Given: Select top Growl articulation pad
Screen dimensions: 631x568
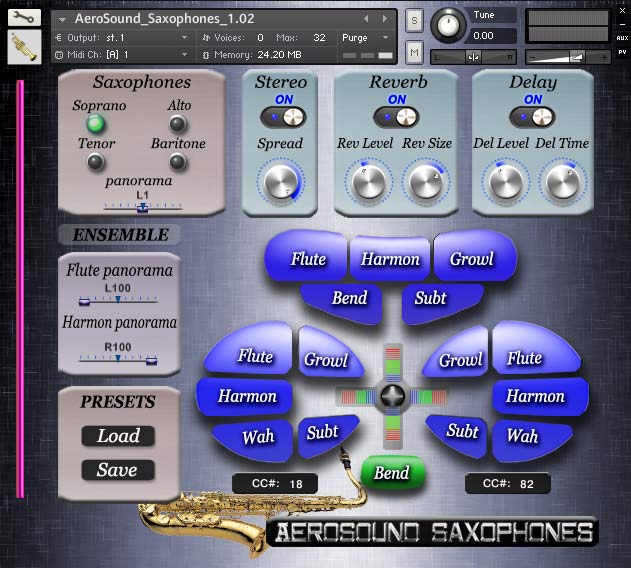Looking at the screenshot, I should coord(474,258).
